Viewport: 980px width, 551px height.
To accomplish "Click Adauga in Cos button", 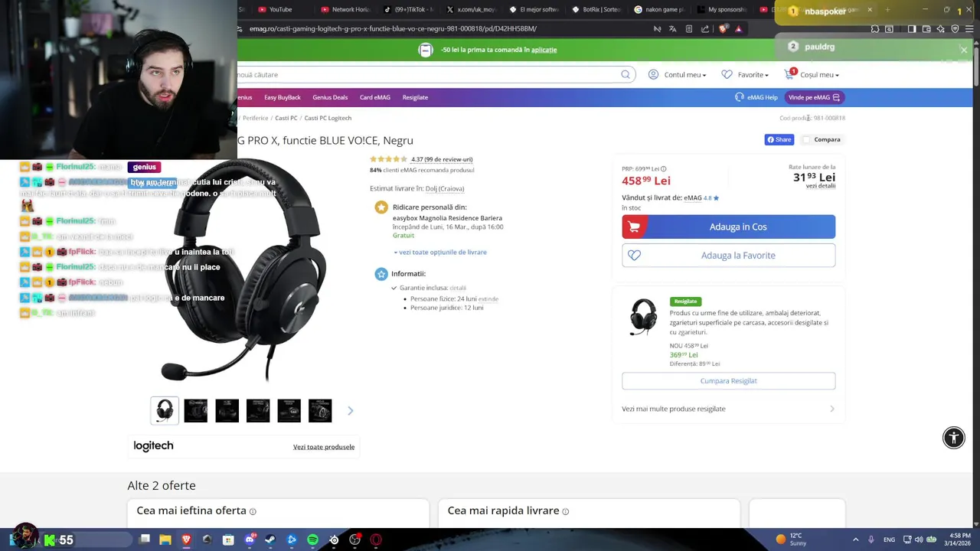I will (x=728, y=227).
